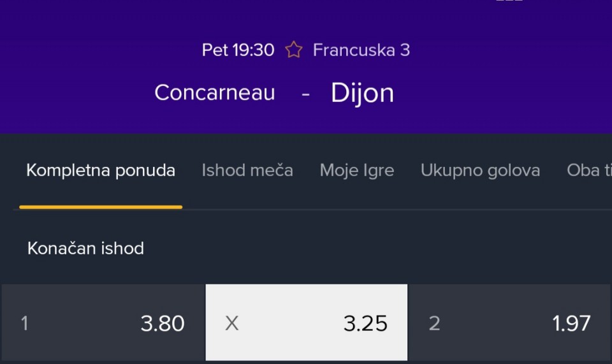Screen dimensions: 612x364
Task: Open the Francuska 3 league link
Action: [x=361, y=50]
